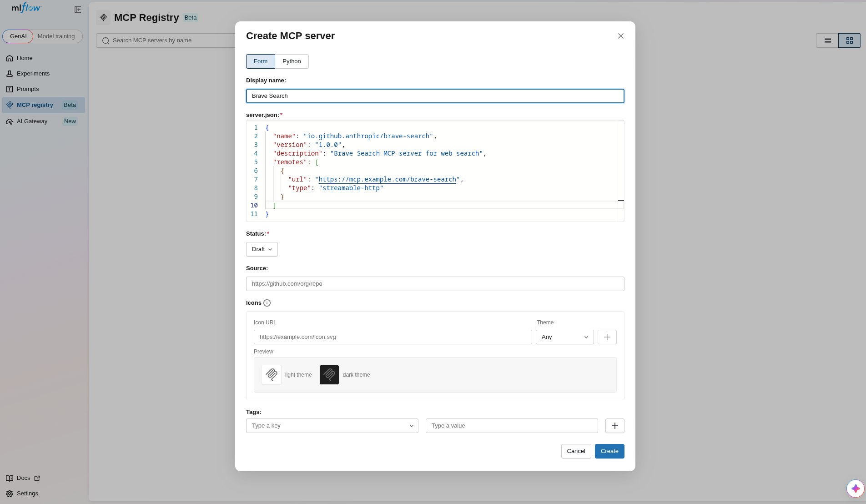The width and height of the screenshot is (866, 504).
Task: Add the icon URL with plus button
Action: (607, 337)
